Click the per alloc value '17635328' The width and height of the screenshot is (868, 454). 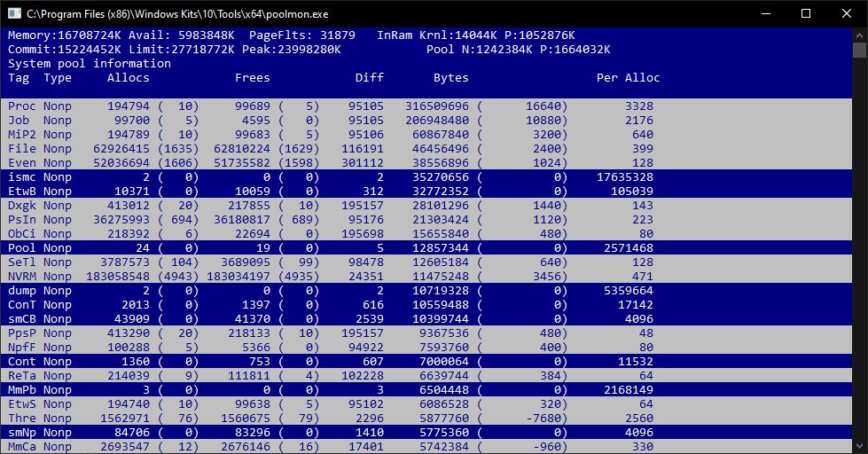(x=625, y=177)
